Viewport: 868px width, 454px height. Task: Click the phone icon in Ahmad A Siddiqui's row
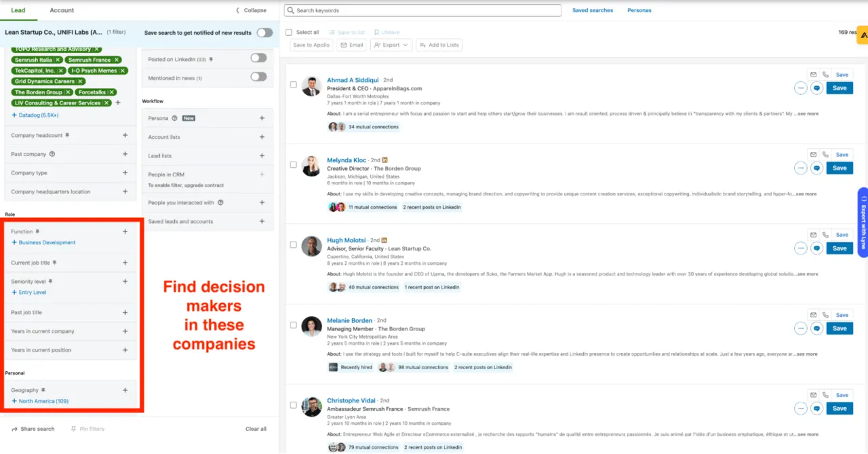[825, 75]
